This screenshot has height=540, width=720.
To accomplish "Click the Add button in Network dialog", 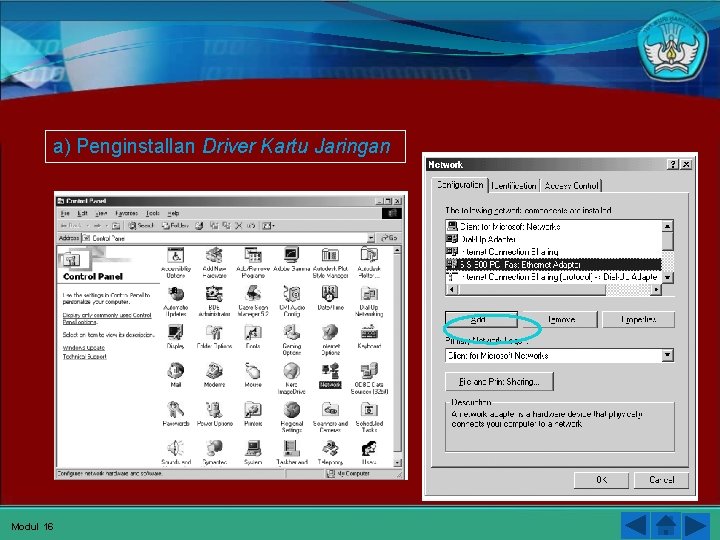I will point(481,319).
